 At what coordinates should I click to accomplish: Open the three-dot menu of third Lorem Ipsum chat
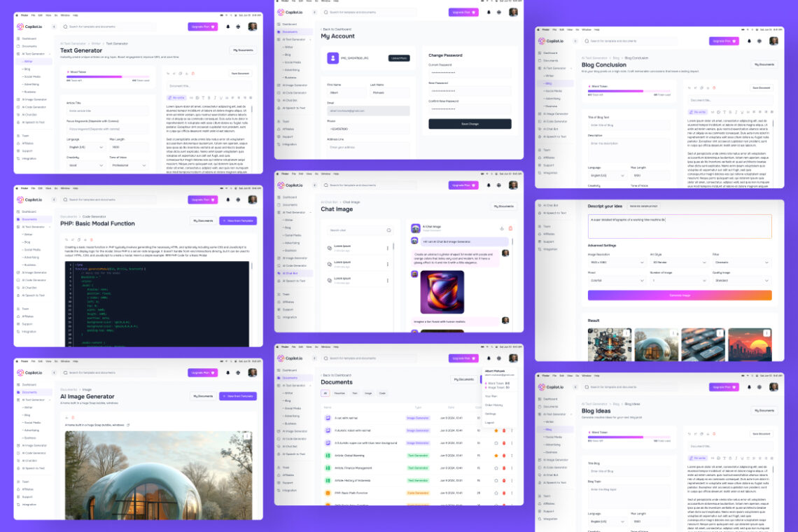click(387, 281)
